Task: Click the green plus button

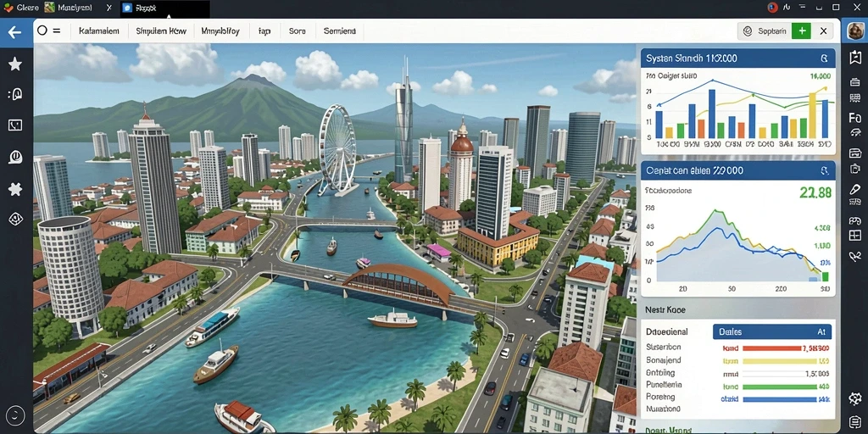Action: 800,31
